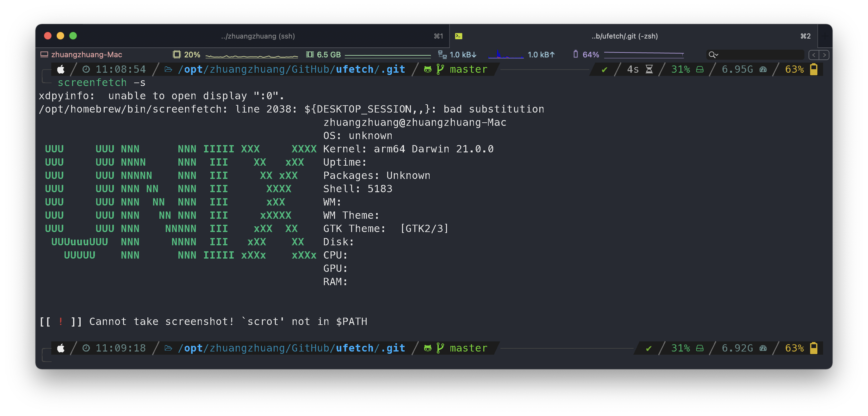Click the gauge icon beside 6.92G

pos(763,348)
